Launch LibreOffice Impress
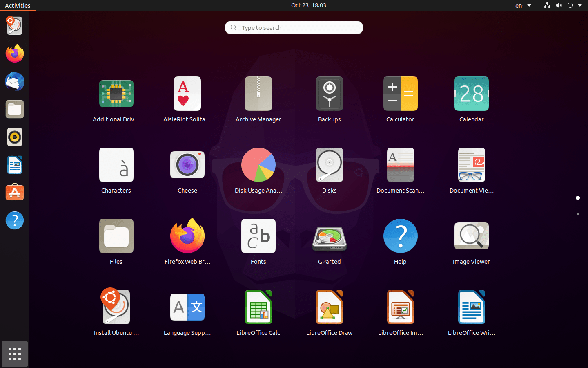Image resolution: width=588 pixels, height=368 pixels. [401, 307]
